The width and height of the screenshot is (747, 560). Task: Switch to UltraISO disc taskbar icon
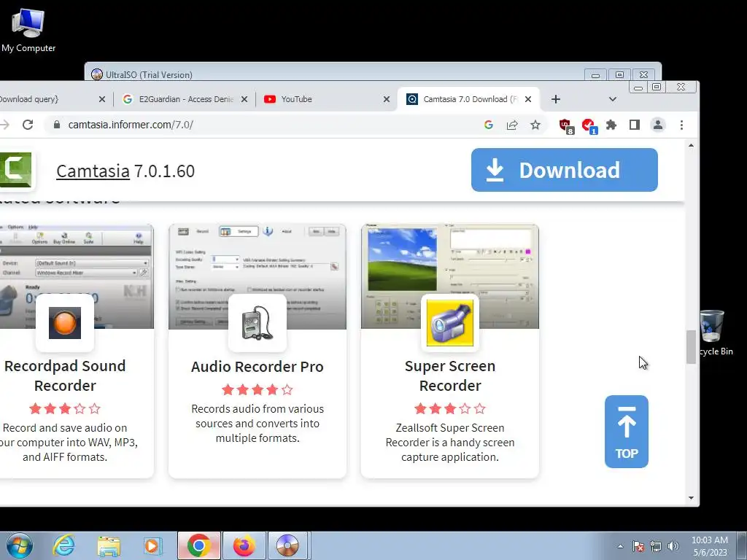click(x=287, y=545)
